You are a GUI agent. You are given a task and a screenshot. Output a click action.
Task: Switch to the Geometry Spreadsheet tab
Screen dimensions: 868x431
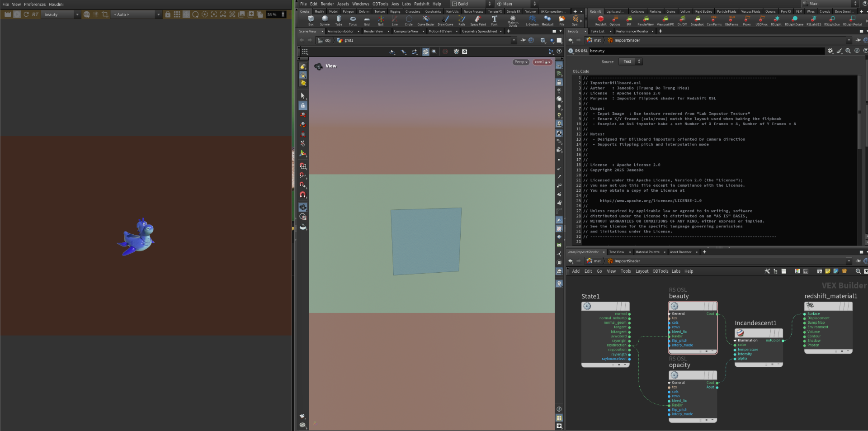479,31
